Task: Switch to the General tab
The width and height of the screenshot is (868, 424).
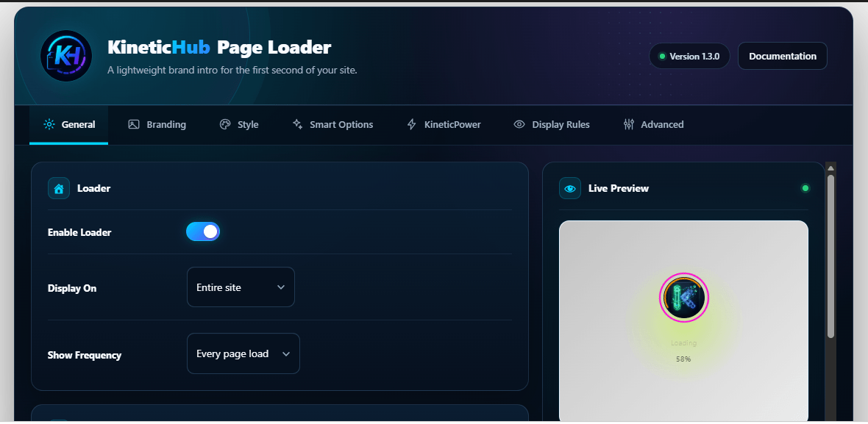Action: pos(69,124)
